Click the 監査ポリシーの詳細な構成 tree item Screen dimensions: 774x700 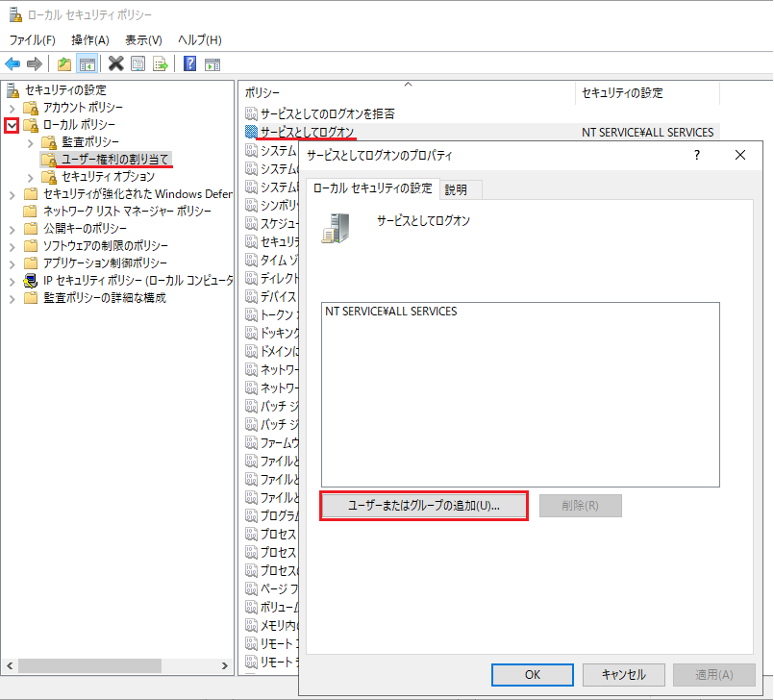pyautogui.click(x=105, y=298)
